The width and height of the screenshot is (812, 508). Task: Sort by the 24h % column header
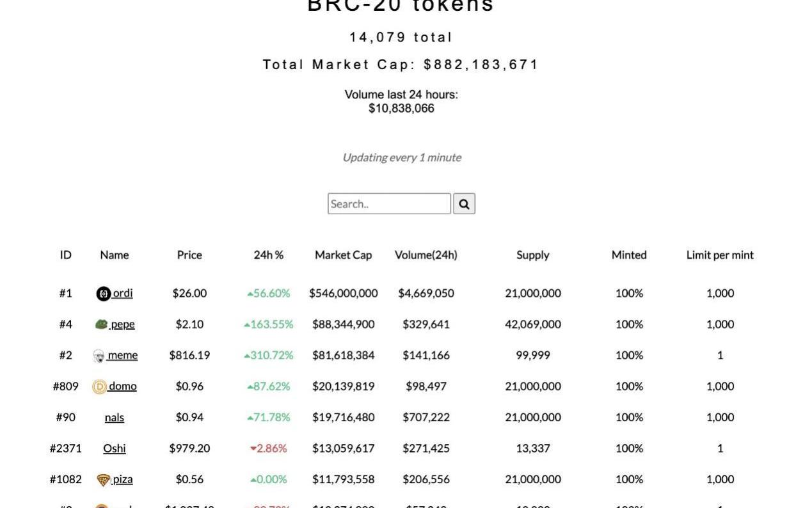[269, 255]
